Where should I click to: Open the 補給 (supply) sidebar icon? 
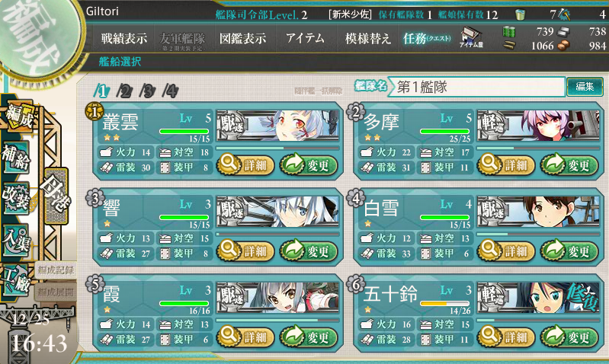click(16, 158)
